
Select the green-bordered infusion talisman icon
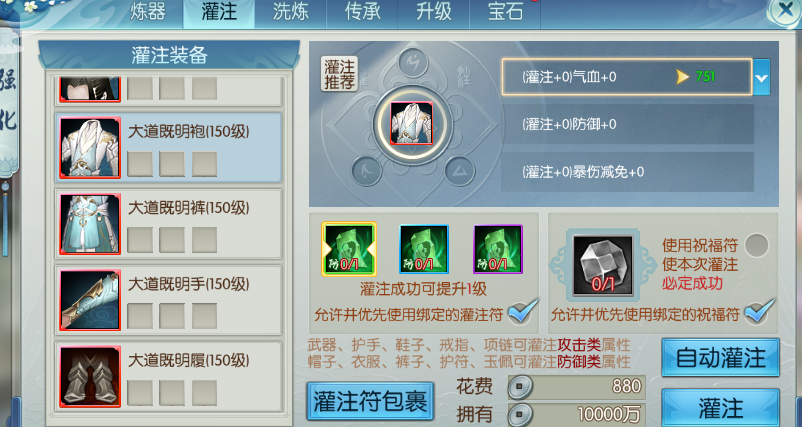(x=349, y=249)
